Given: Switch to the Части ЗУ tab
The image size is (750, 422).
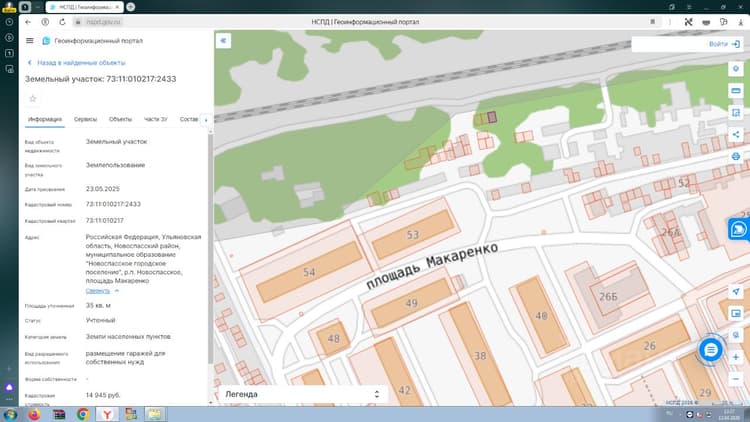Looking at the screenshot, I should click(155, 119).
